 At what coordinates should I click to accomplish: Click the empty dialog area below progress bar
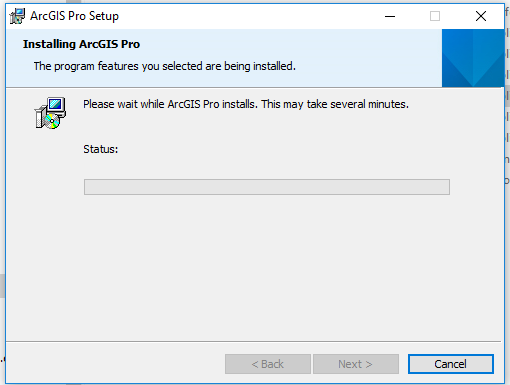click(x=253, y=267)
